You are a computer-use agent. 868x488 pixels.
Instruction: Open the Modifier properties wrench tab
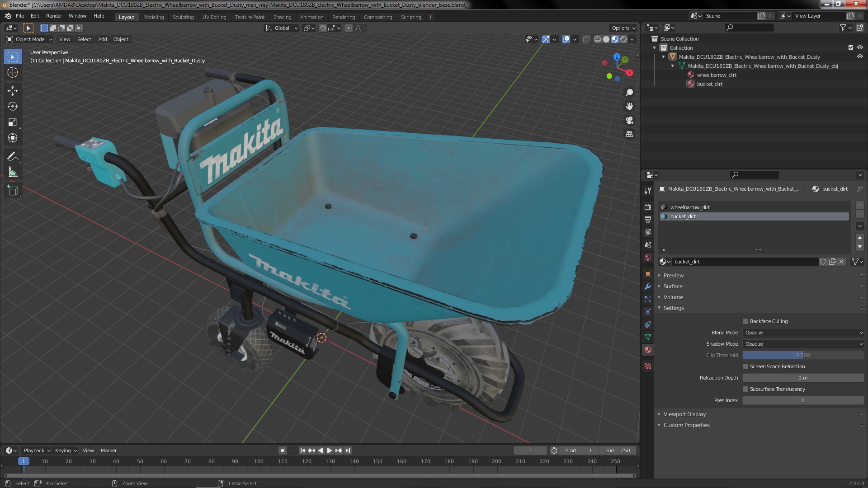(648, 286)
